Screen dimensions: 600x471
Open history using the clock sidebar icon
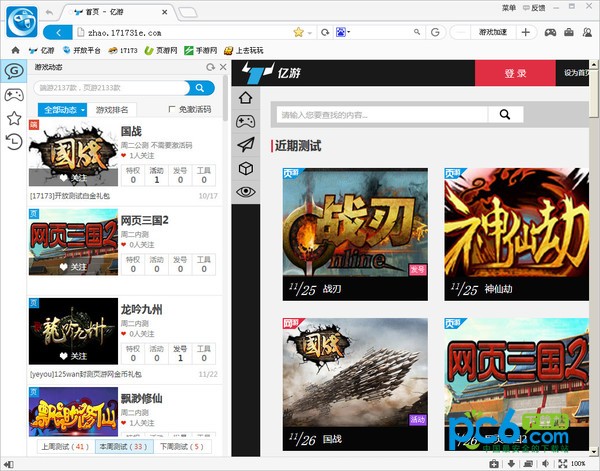tap(13, 141)
